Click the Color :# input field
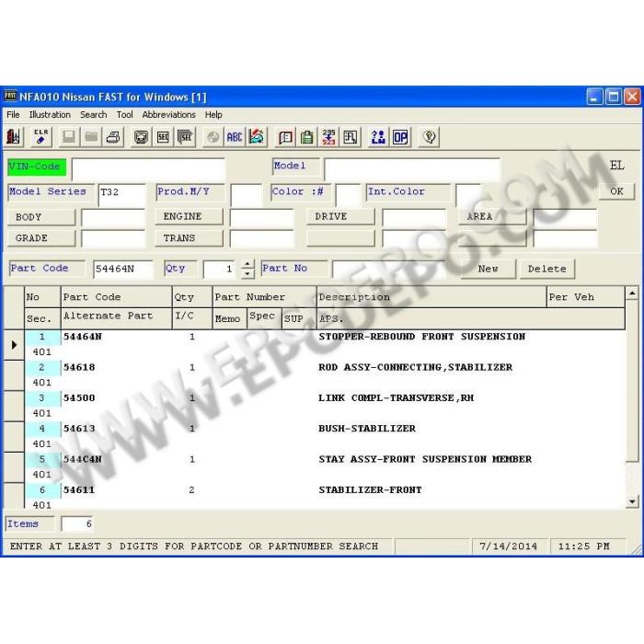The image size is (644, 644). [348, 195]
